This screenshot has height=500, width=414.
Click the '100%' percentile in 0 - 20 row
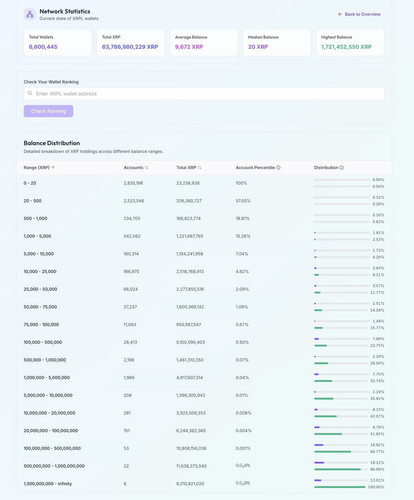point(241,183)
